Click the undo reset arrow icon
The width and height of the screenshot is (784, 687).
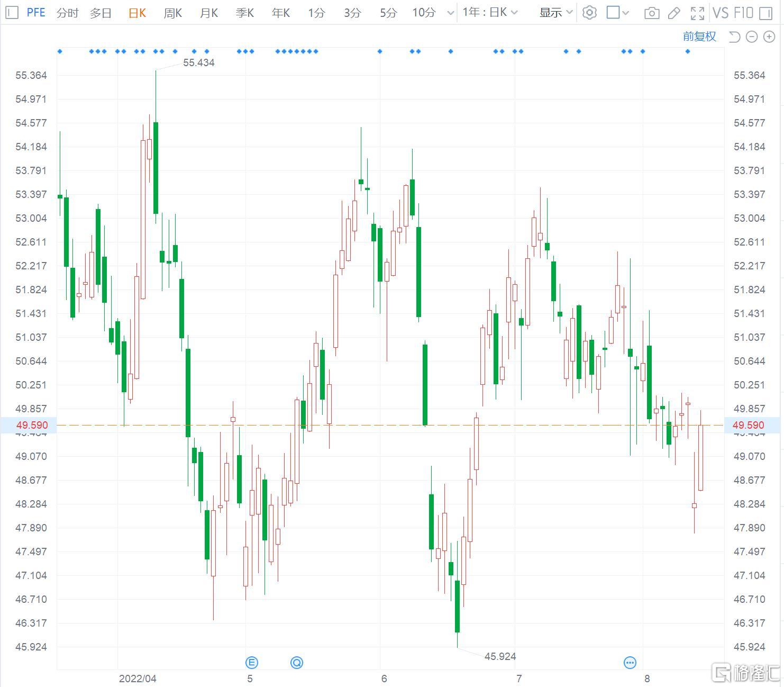[x=734, y=37]
